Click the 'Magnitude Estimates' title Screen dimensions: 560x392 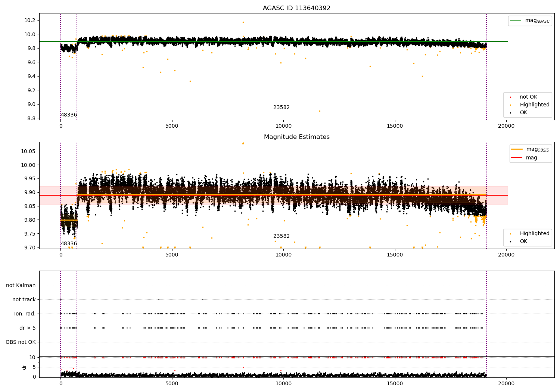tap(296, 137)
